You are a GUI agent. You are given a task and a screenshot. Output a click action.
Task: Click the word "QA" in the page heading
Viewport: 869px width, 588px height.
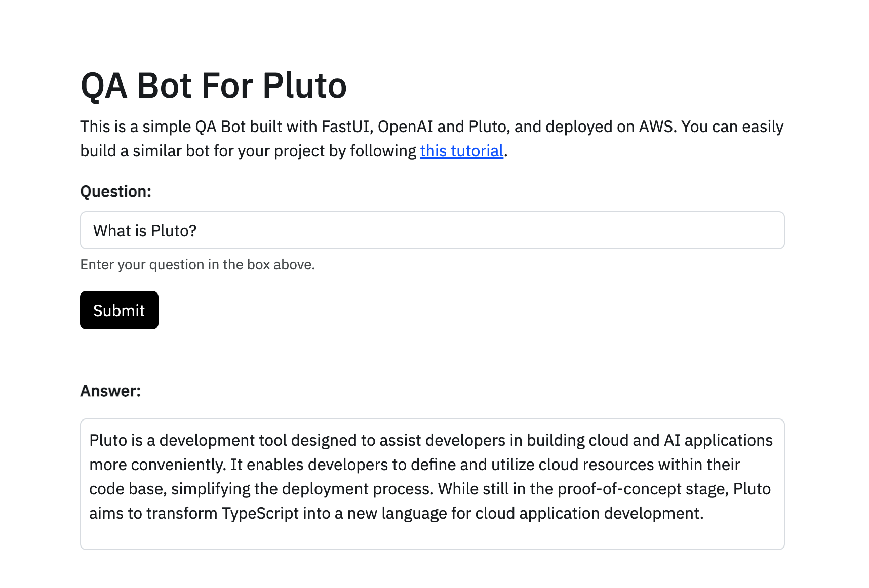(x=104, y=86)
